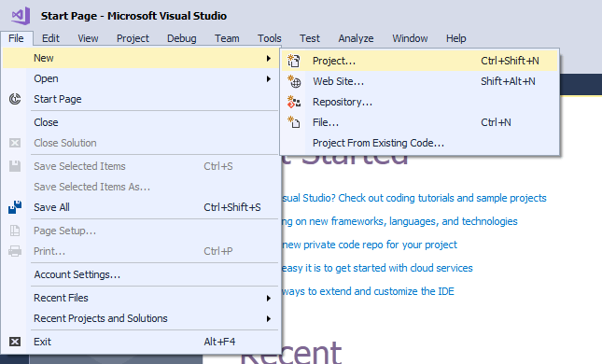Choose Repository... in New submenu
602x364 pixels.
pos(420,102)
